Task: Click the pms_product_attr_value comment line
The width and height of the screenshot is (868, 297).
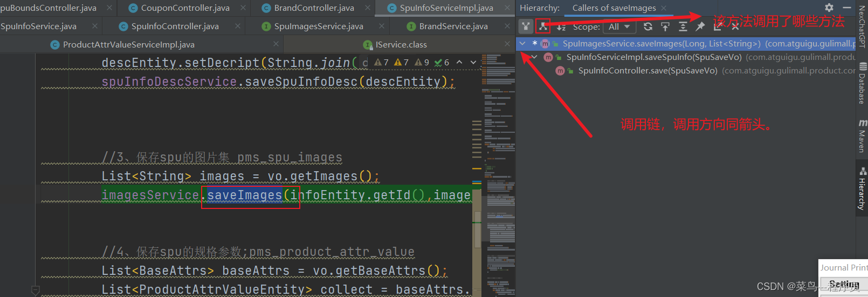Action: pyautogui.click(x=258, y=252)
